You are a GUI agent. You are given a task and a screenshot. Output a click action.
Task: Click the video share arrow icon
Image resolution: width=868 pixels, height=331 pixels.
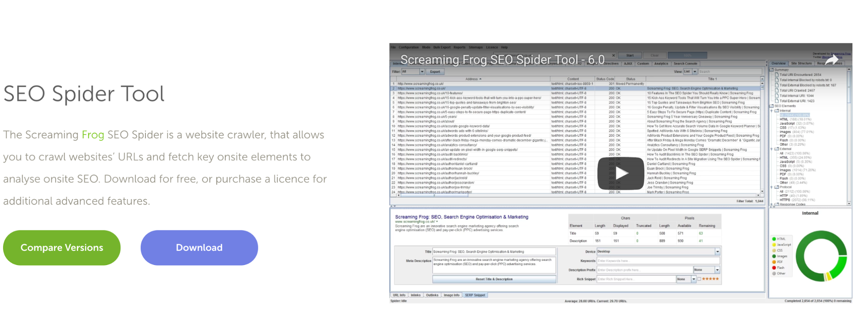pos(832,60)
